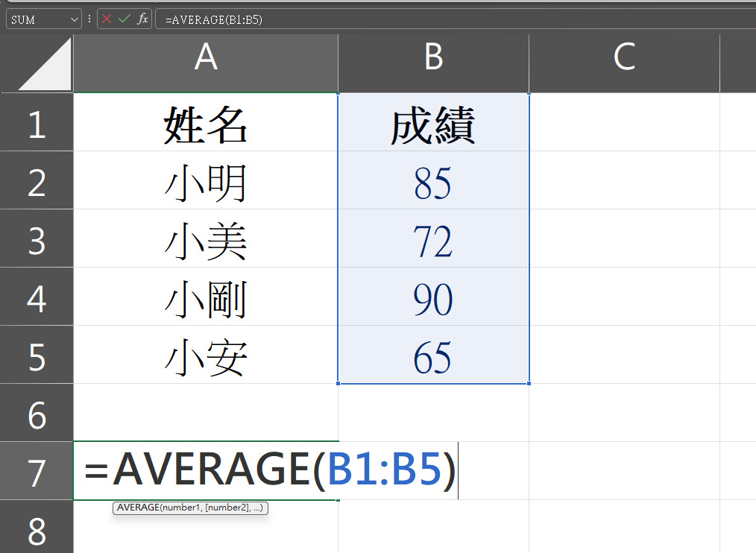756x553 pixels.
Task: Click the AVERAGE function name in tooltip
Action: coord(138,508)
